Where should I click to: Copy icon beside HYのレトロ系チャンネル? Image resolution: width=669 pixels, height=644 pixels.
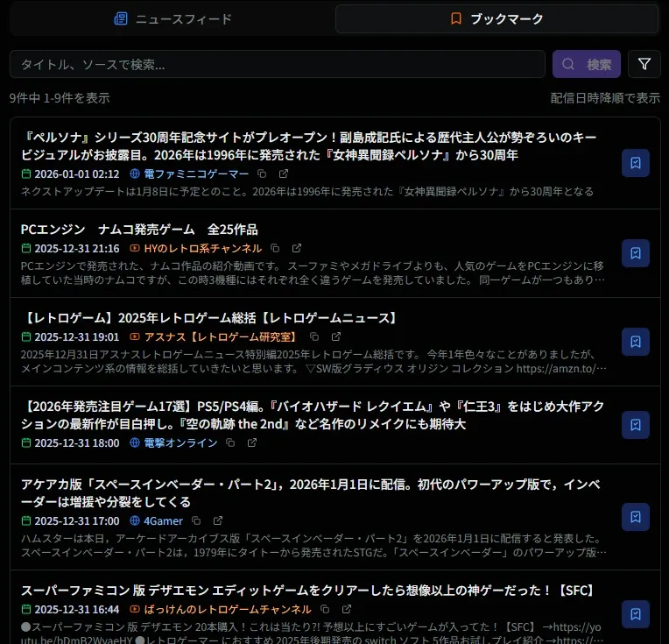click(x=275, y=248)
